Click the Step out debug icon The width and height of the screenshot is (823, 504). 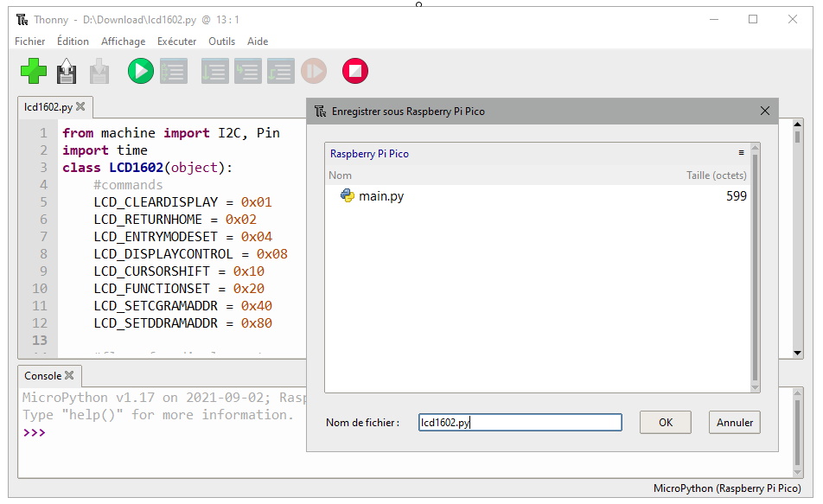click(x=280, y=71)
